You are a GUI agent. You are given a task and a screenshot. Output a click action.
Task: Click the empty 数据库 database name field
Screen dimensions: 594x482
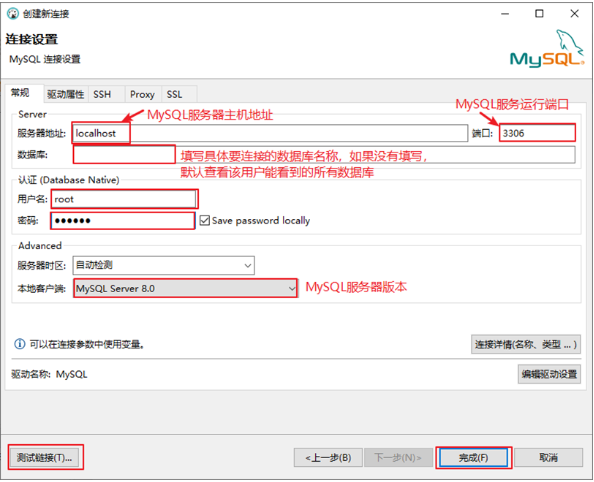tap(324, 155)
